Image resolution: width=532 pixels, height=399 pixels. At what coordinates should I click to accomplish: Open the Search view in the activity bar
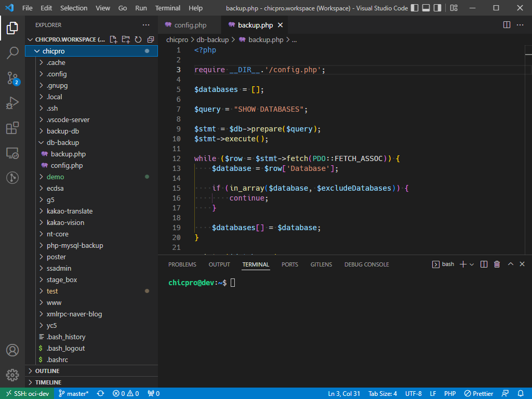[12, 53]
